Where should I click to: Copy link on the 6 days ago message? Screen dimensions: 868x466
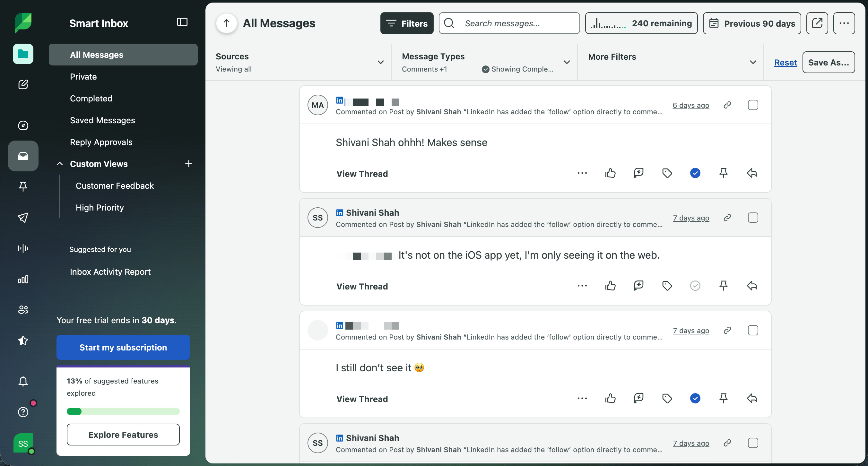[x=727, y=105]
